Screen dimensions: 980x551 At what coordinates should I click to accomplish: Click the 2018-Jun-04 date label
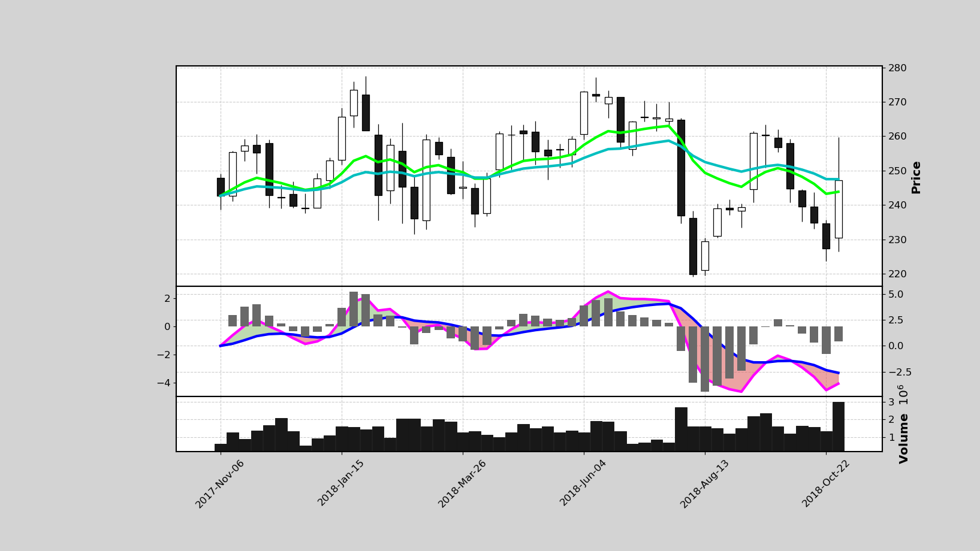583,483
